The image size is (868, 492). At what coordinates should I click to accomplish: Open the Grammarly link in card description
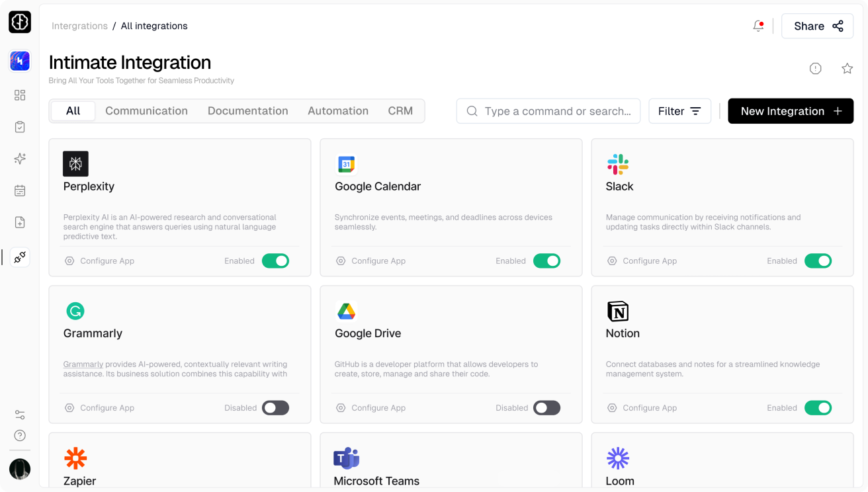[x=83, y=364]
